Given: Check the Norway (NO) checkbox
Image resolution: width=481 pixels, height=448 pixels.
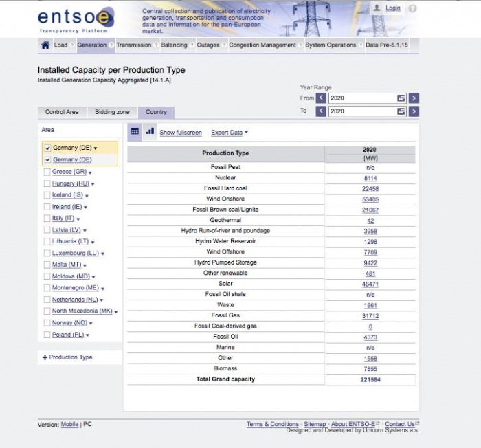Looking at the screenshot, I should tap(47, 323).
